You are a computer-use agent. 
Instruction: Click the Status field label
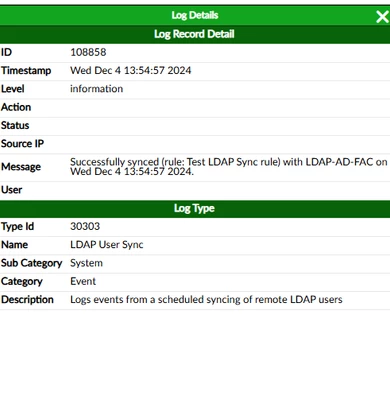pos(15,125)
